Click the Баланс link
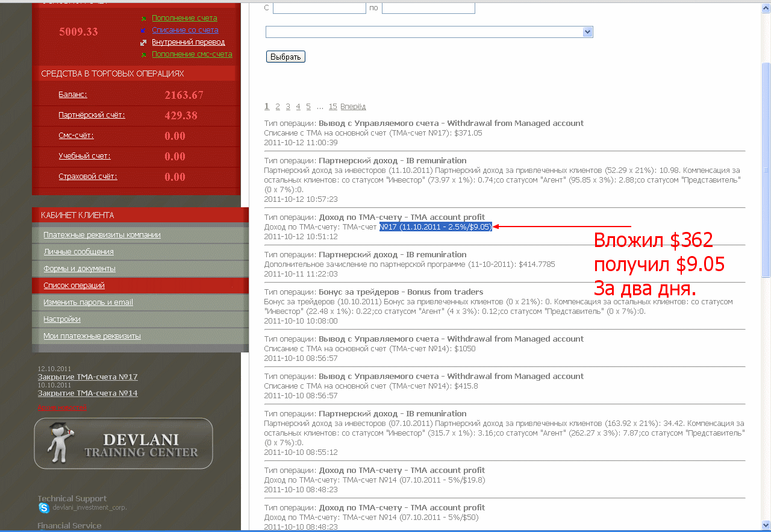771x532 pixels. click(x=73, y=95)
